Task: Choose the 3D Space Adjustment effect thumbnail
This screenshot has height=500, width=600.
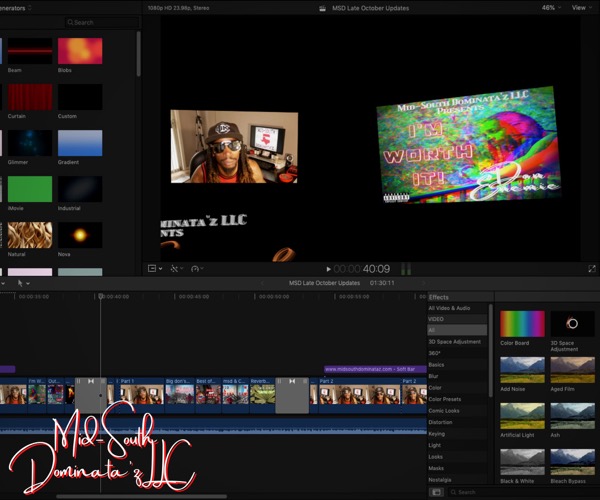Action: (x=572, y=324)
